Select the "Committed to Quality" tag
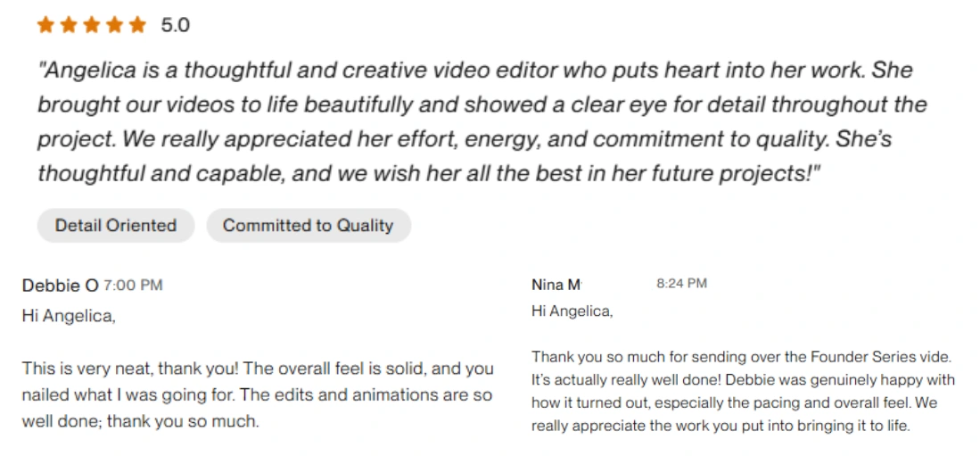This screenshot has height=456, width=980. click(x=308, y=226)
